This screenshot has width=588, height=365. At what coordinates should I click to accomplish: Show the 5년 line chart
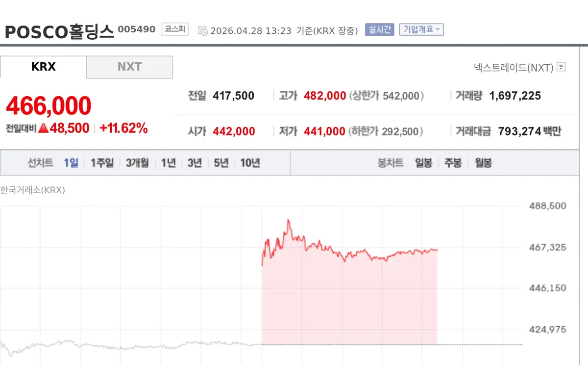(221, 163)
